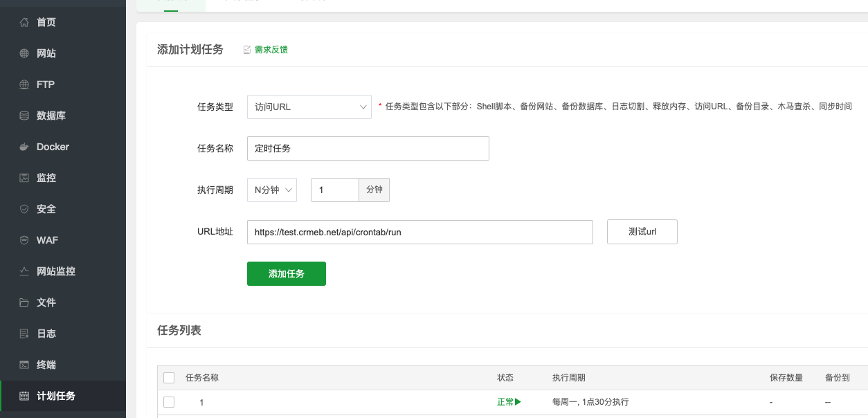Check the checkbox for task 1
Screen dimensions: 868x418
click(169, 402)
